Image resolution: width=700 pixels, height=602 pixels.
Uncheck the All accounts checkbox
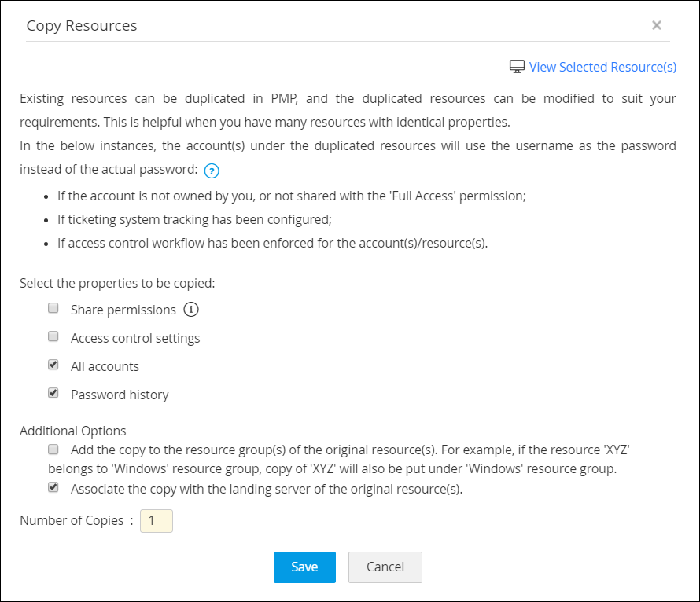pyautogui.click(x=53, y=365)
